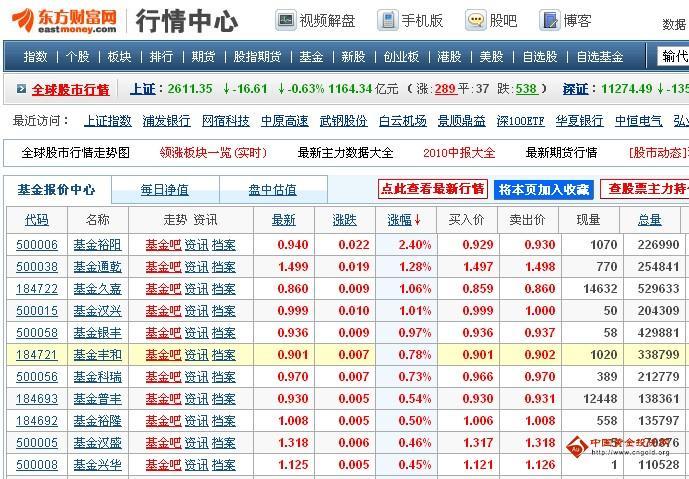Viewport: 689px width, 479px height.
Task: Open the 手机版 mobile phone icon
Action: click(388, 20)
